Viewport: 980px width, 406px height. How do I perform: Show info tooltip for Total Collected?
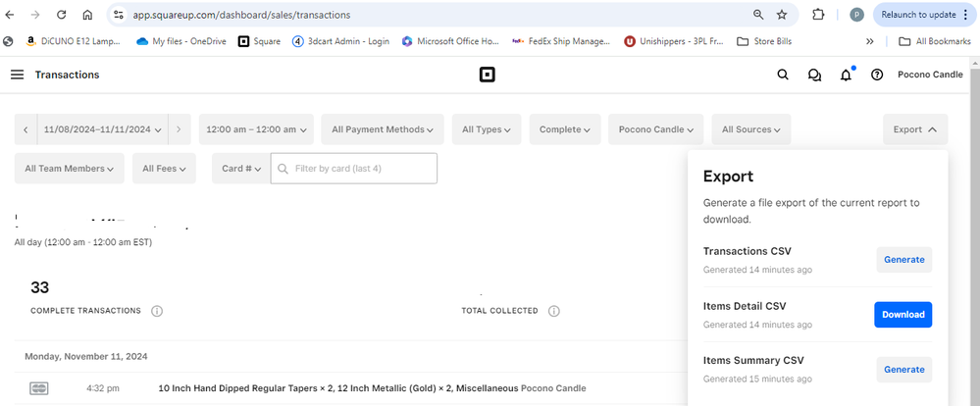pyautogui.click(x=554, y=311)
